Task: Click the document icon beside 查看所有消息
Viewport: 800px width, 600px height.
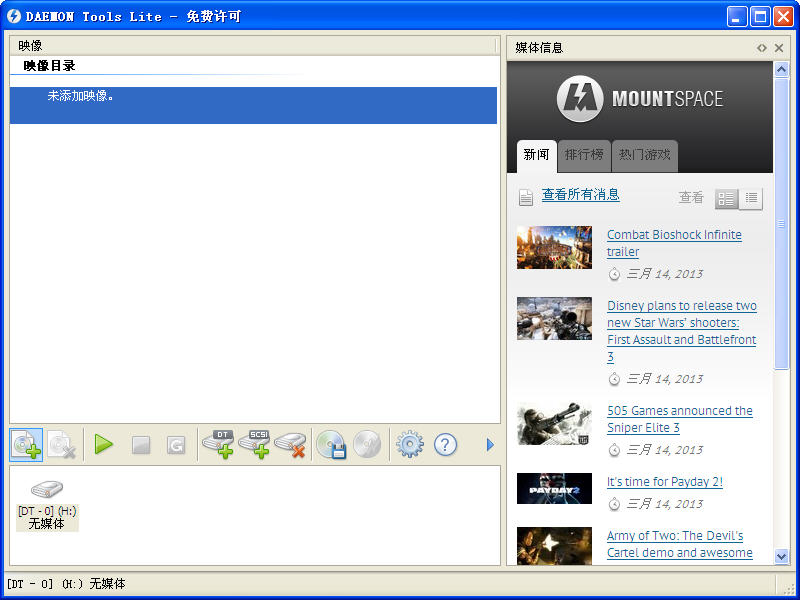Action: click(526, 197)
